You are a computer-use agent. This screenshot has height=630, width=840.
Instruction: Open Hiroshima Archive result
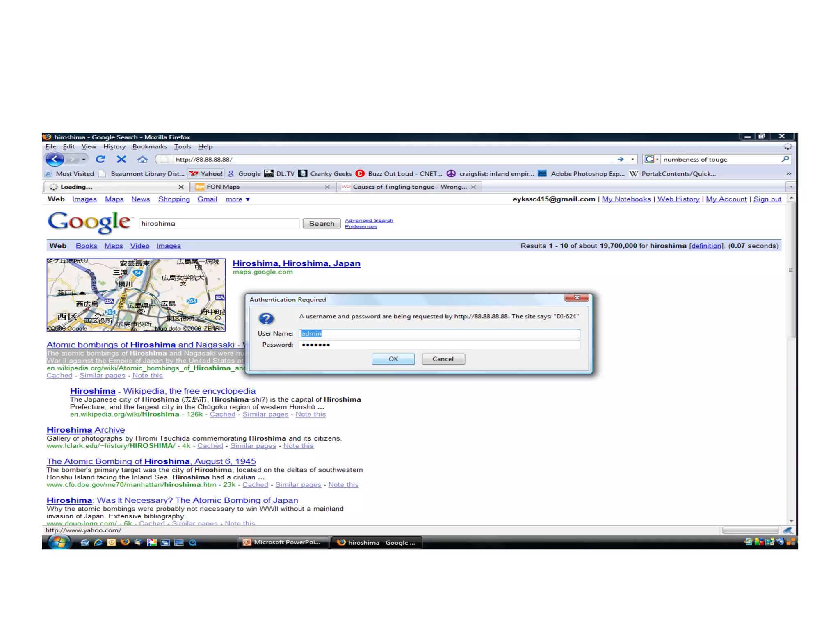(86, 430)
